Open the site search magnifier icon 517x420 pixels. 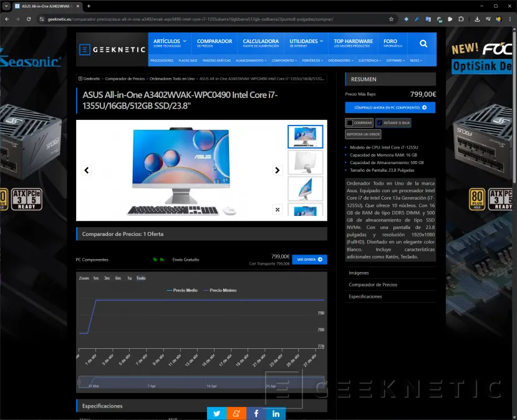point(423,43)
